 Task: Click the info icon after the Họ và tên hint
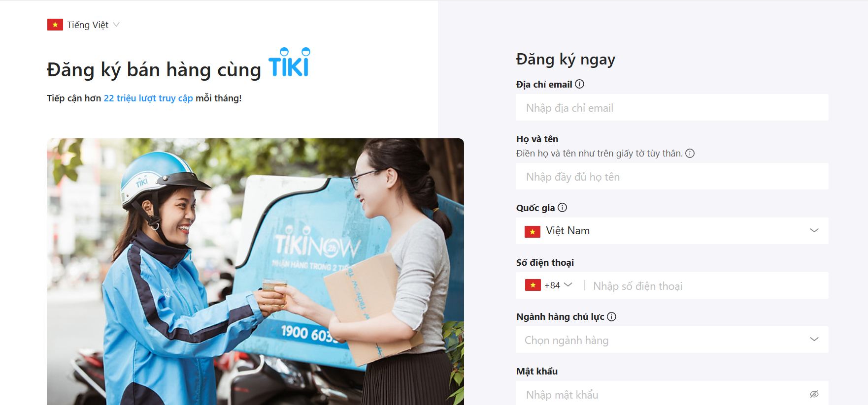690,154
